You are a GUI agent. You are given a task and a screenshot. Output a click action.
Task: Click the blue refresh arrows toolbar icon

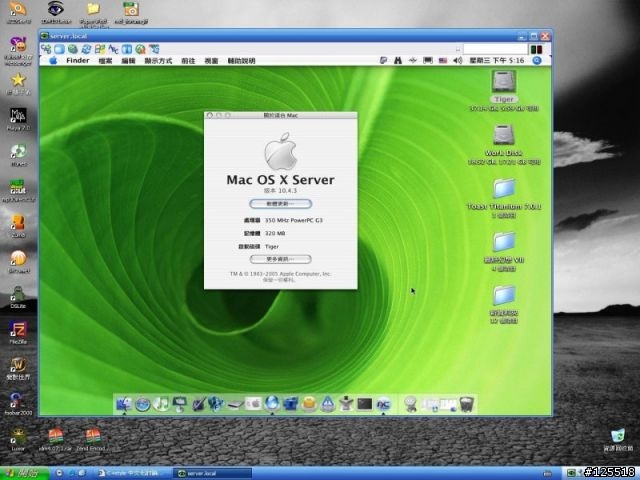[x=87, y=49]
